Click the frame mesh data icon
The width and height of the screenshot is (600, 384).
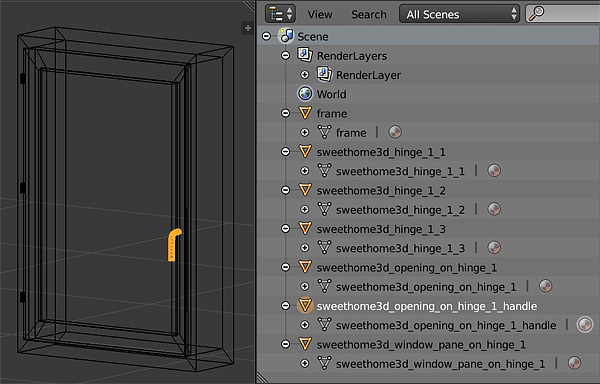point(324,132)
